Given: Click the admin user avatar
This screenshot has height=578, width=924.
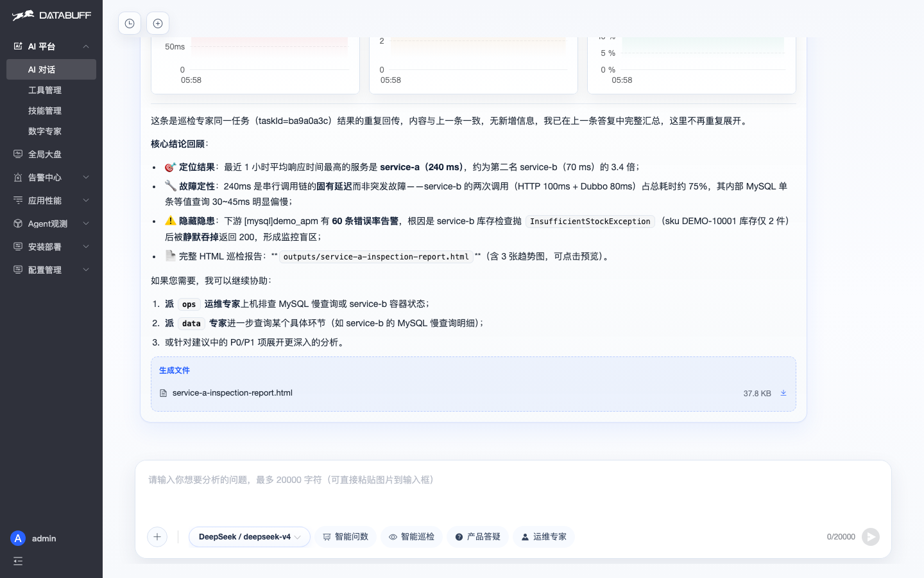Looking at the screenshot, I should pos(18,538).
